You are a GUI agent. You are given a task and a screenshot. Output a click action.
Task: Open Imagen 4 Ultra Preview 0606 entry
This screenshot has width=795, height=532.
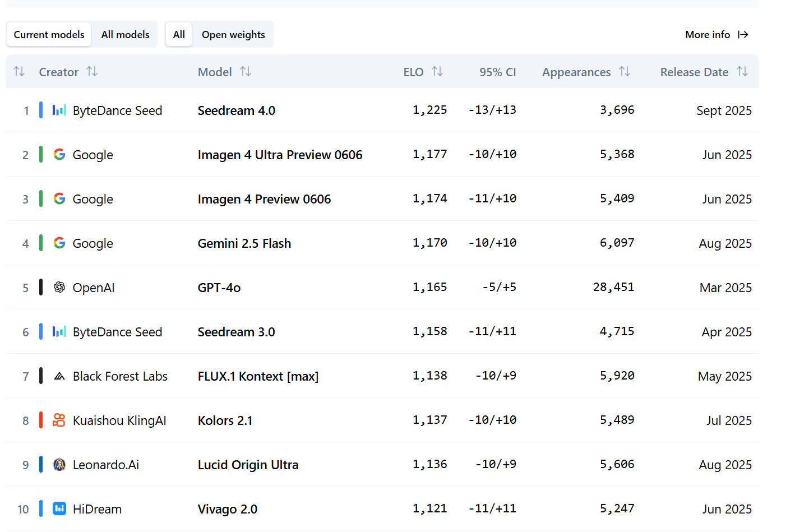point(280,155)
